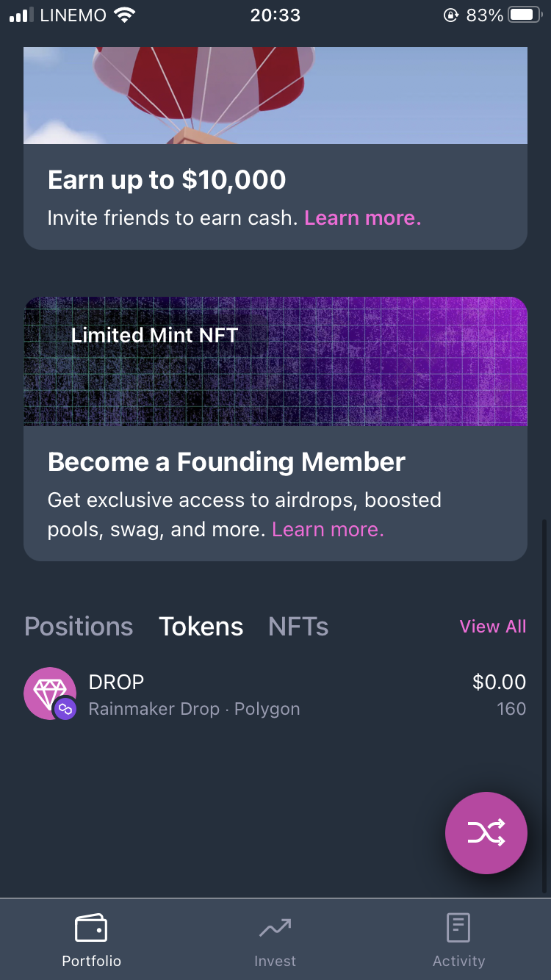Viewport: 551px width, 980px height.
Task: Switch to the NFTs tab
Action: [298, 627]
